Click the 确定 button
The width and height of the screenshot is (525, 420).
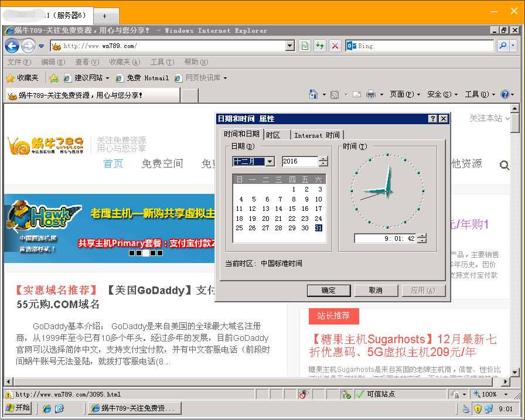329,291
